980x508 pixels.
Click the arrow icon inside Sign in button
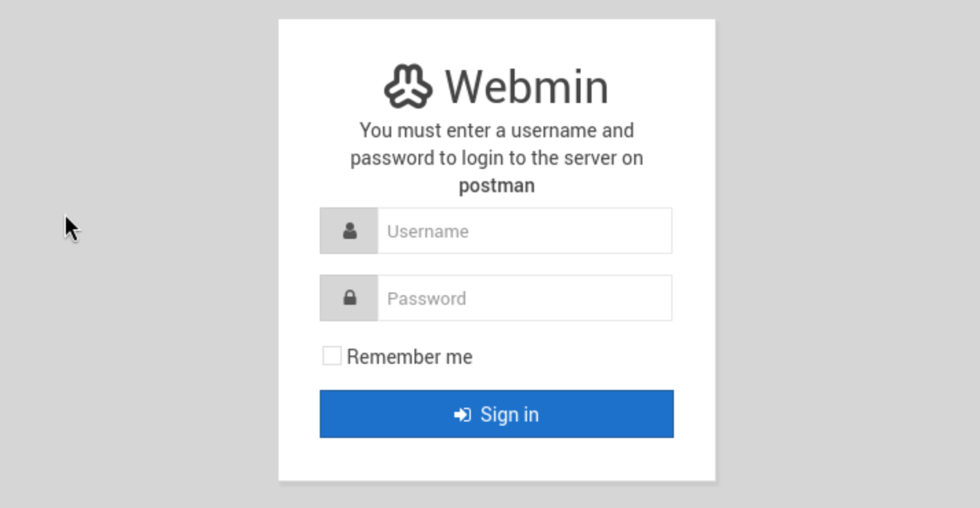click(463, 415)
